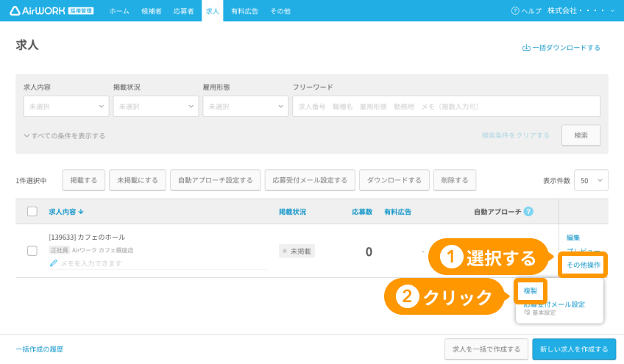624x364 pixels.
Task: Click the ヘルプ link
Action: click(x=531, y=11)
